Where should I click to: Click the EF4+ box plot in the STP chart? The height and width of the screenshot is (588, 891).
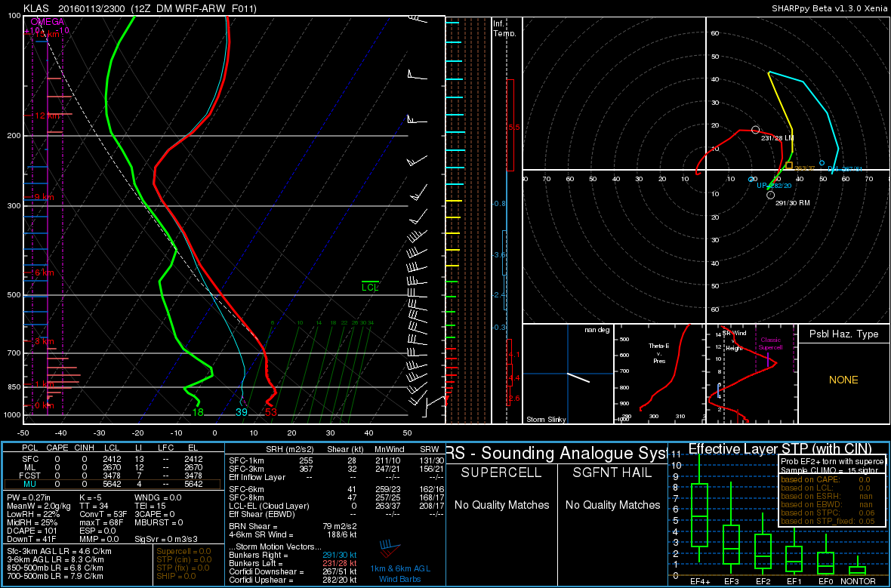(x=700, y=515)
